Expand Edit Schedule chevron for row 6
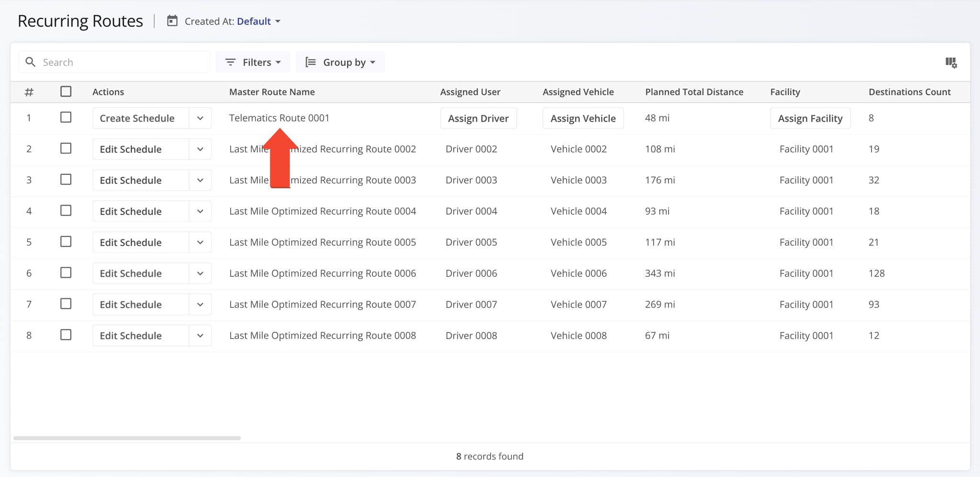 (x=200, y=273)
